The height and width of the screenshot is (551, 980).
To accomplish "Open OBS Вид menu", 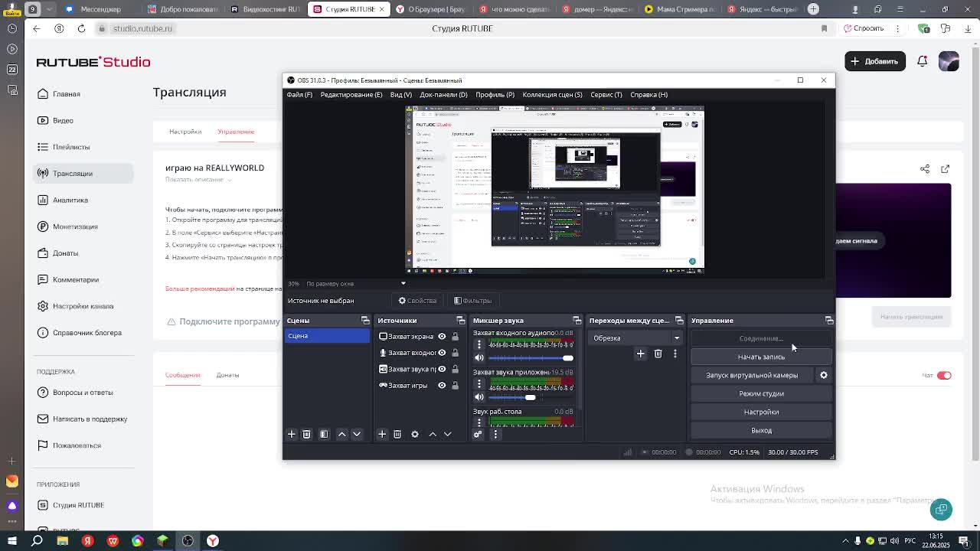I will (401, 95).
